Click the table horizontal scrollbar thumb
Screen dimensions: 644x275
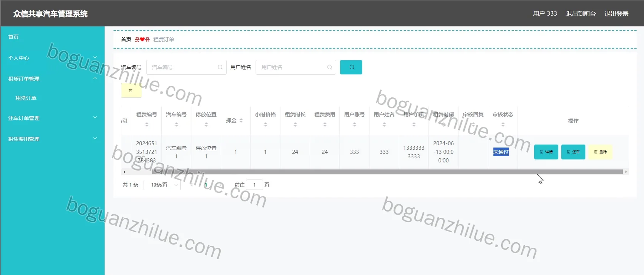click(x=387, y=172)
